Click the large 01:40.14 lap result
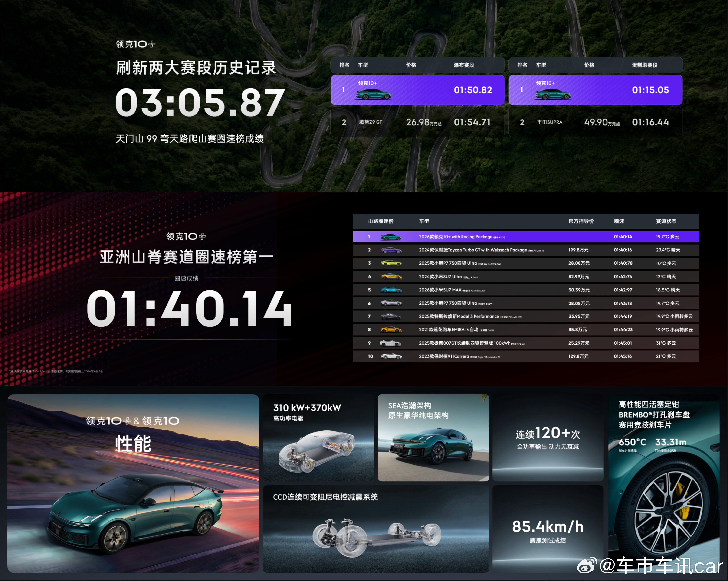Screen dimensions: 728x581 189,308
